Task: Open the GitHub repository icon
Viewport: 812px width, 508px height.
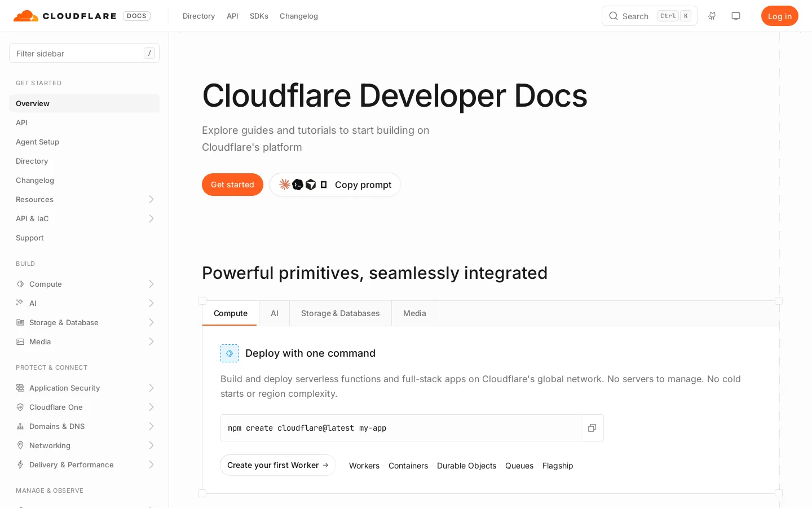Action: tap(712, 16)
